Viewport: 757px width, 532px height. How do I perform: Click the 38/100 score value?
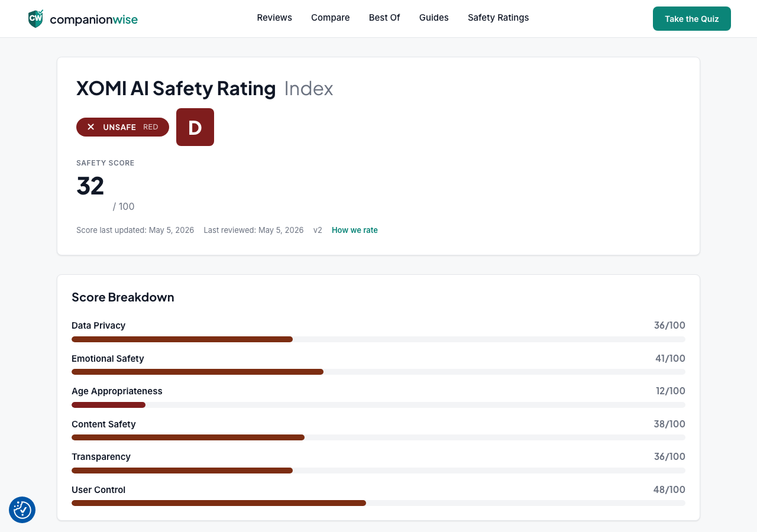click(x=670, y=424)
